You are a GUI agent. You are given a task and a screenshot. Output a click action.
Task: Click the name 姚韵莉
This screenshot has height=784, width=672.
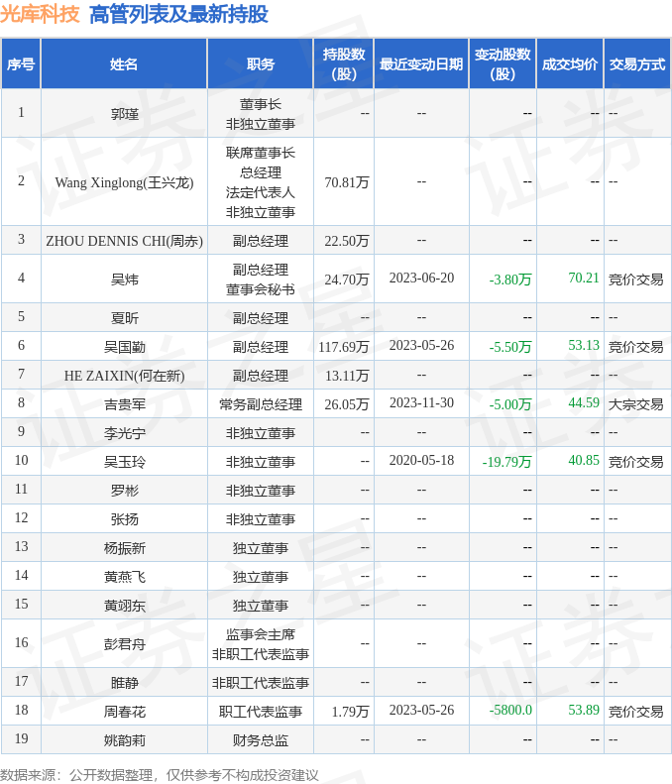(125, 740)
